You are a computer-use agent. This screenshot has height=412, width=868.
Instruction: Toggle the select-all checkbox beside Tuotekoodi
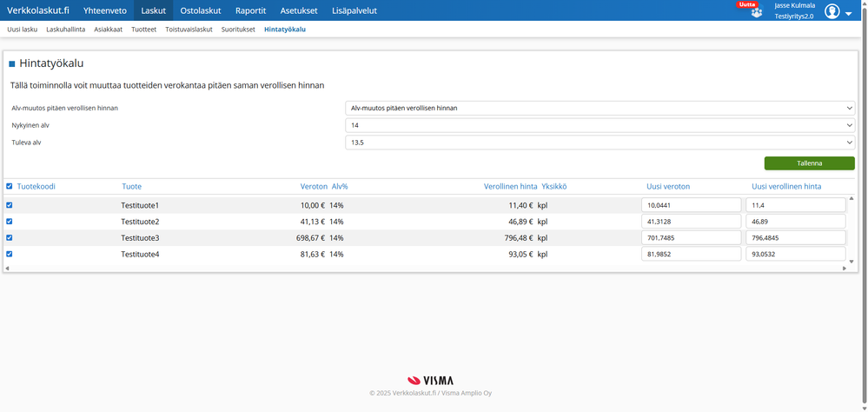10,187
